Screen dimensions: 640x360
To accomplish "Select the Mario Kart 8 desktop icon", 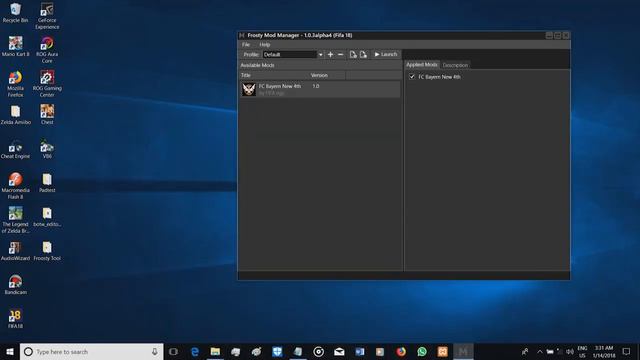I will click(x=16, y=46).
